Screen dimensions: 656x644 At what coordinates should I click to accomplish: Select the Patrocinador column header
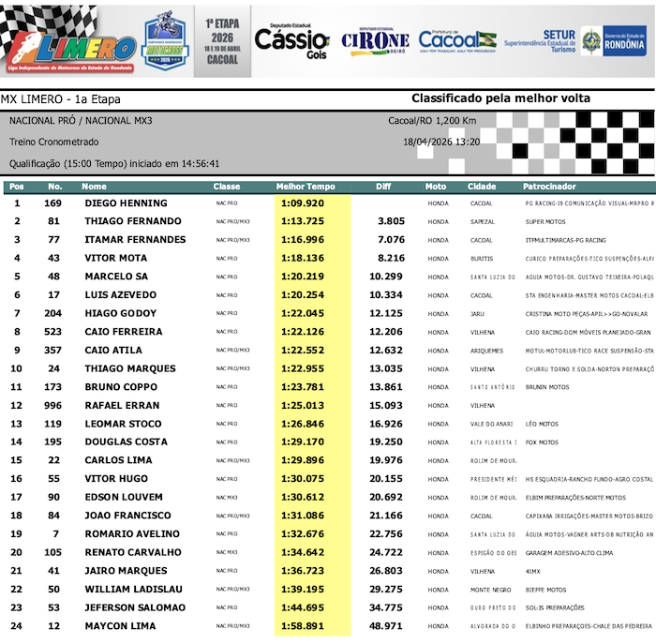click(x=549, y=187)
